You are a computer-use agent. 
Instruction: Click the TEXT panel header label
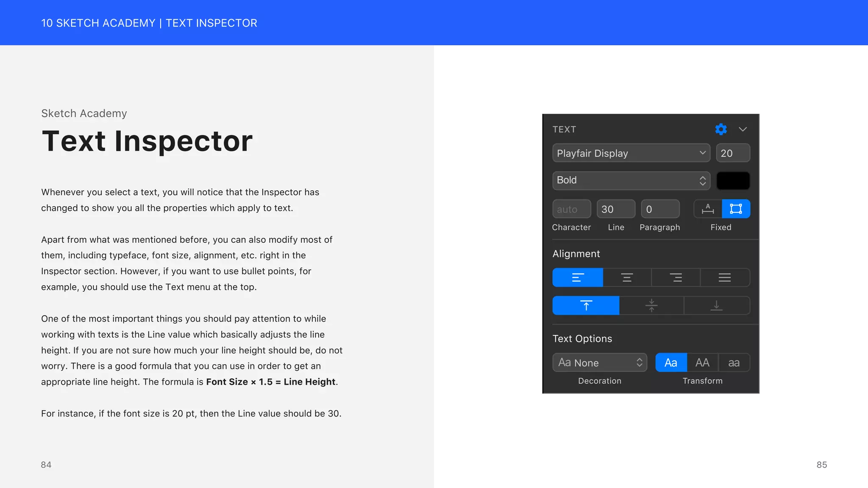(x=564, y=129)
